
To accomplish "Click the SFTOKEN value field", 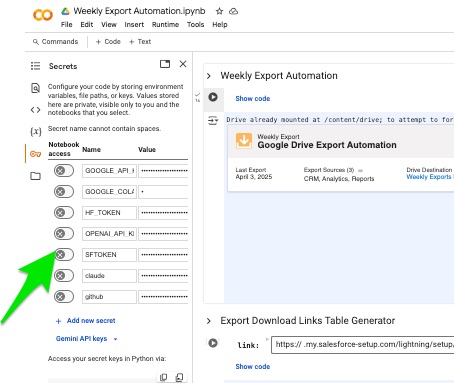I will pos(163,255).
